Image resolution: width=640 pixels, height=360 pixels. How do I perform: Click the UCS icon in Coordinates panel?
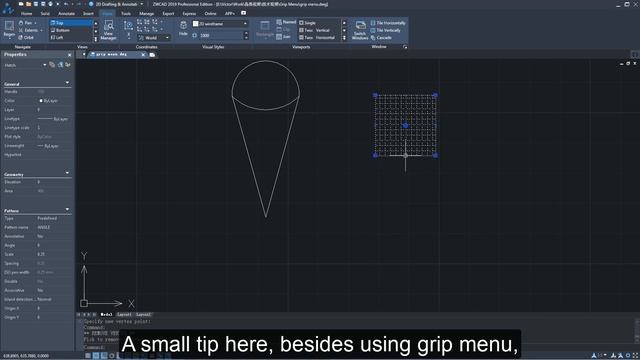[x=128, y=25]
